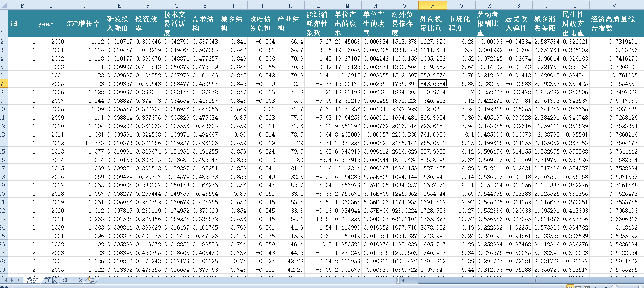644x288 pixels.
Task: Select the cell with value 1.0773
Action: point(85,143)
